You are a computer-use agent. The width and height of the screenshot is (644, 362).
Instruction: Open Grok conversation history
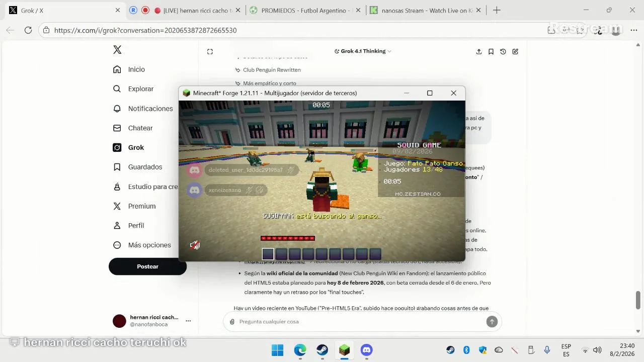click(x=503, y=51)
